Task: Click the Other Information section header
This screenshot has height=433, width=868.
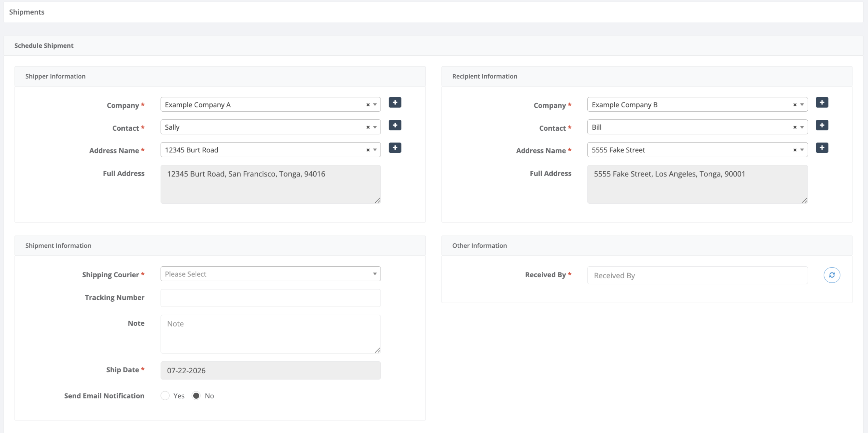Action: pos(479,246)
